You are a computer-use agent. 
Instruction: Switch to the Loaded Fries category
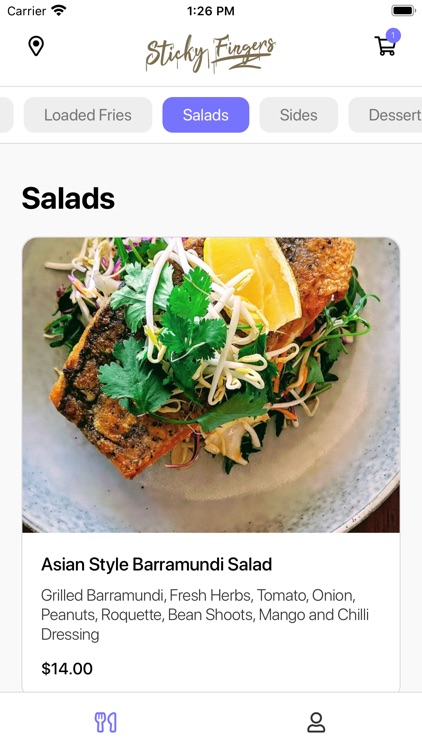coord(88,115)
